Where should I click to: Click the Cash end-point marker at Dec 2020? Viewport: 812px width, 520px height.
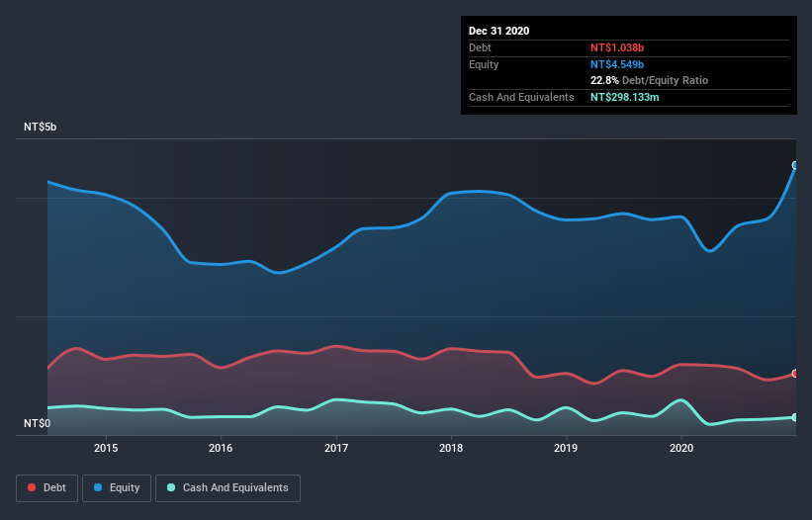coord(795,417)
